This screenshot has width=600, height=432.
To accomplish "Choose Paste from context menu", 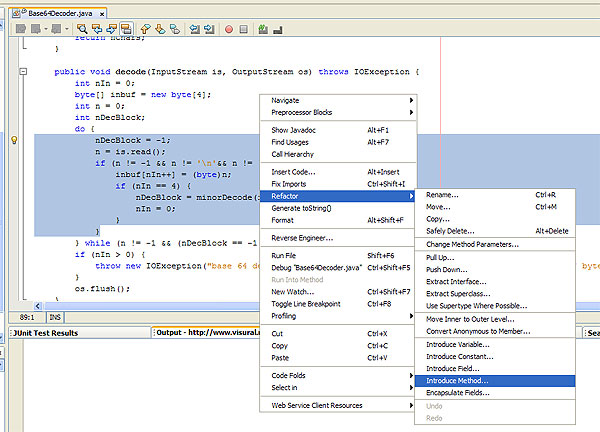I will (338, 358).
